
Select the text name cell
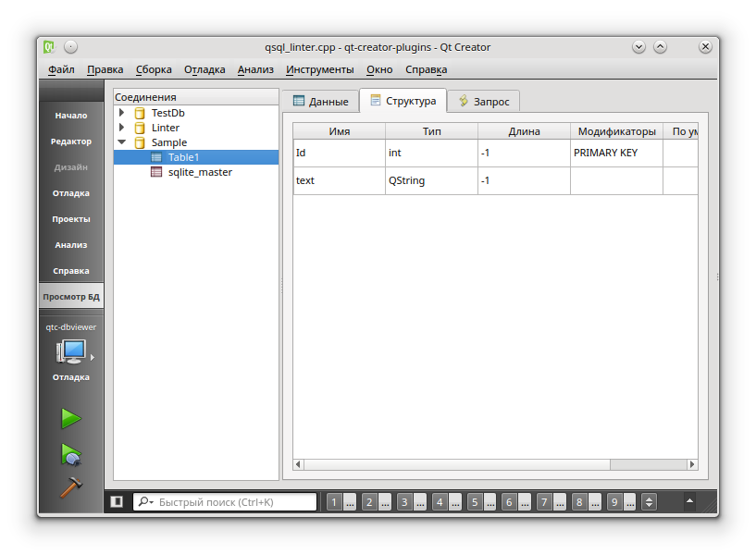(x=340, y=180)
